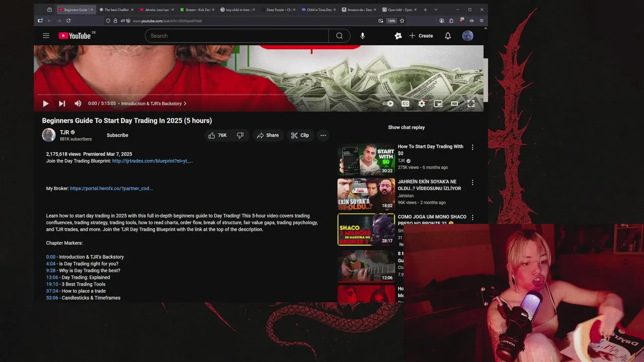This screenshot has height=362, width=644.
Task: Open the portal.herofx.co broker link
Action: pos(111,189)
